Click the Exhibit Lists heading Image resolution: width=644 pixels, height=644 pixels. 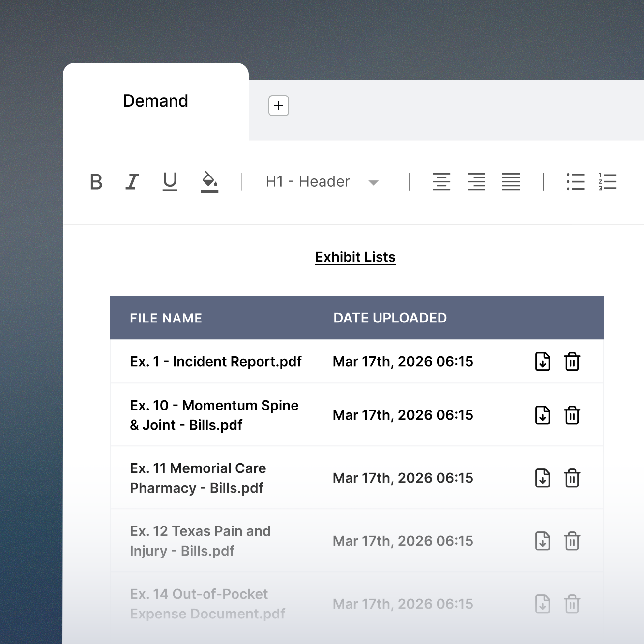coord(355,257)
